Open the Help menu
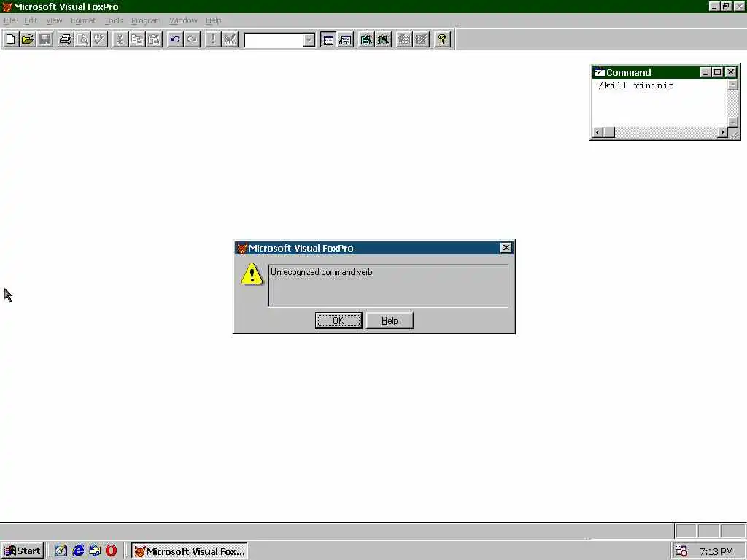The image size is (747, 560). (214, 20)
